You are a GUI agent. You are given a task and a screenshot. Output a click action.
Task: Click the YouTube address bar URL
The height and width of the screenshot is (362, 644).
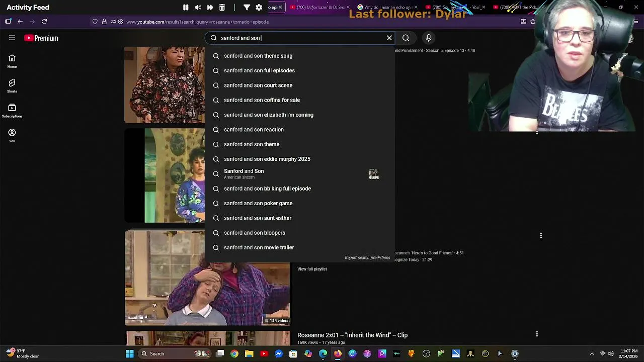[197, 22]
